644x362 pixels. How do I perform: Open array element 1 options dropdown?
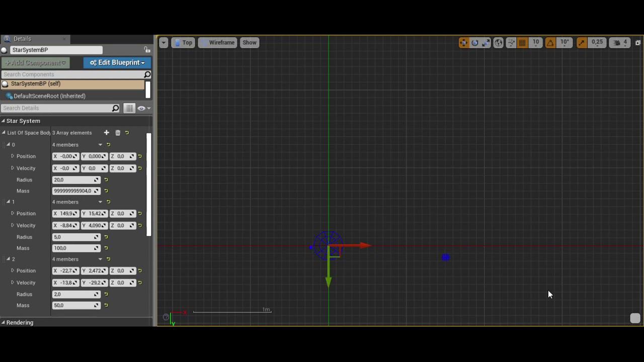(100, 202)
